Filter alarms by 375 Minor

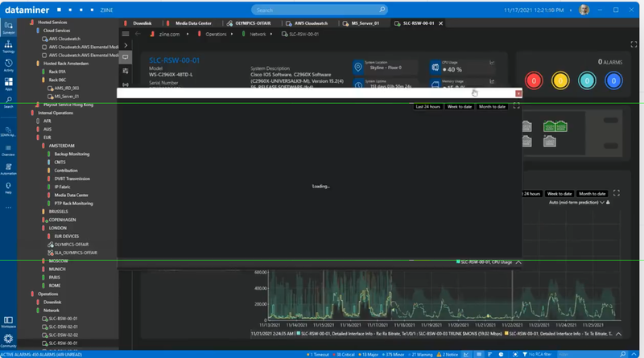(x=394, y=354)
